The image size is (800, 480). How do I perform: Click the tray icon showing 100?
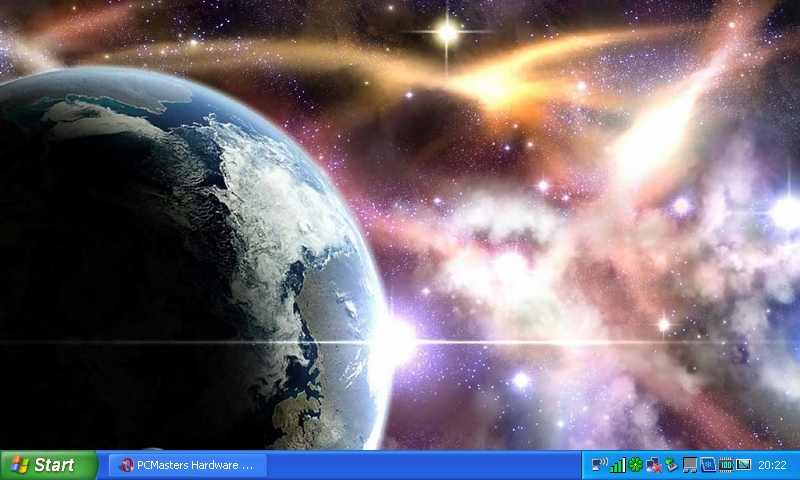pos(726,465)
